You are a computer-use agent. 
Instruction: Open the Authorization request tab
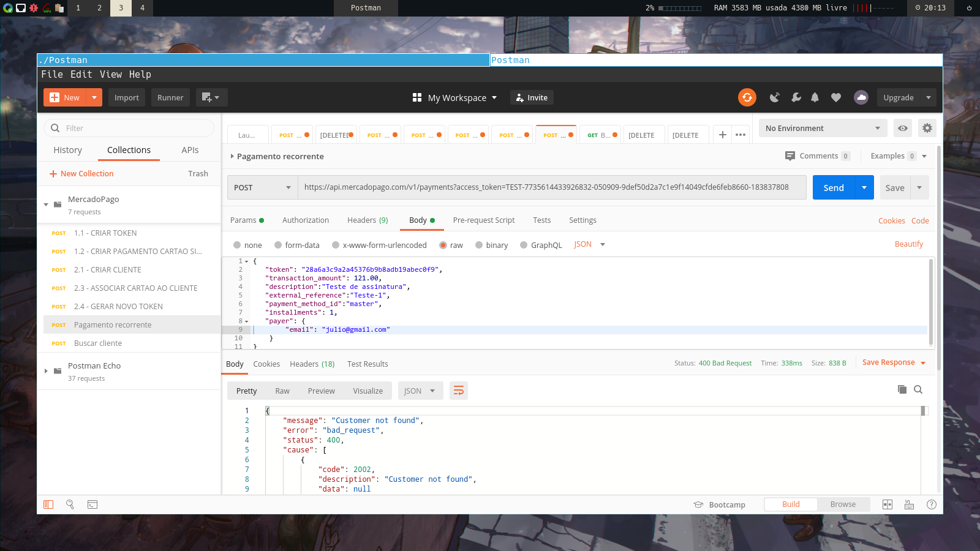tap(306, 220)
